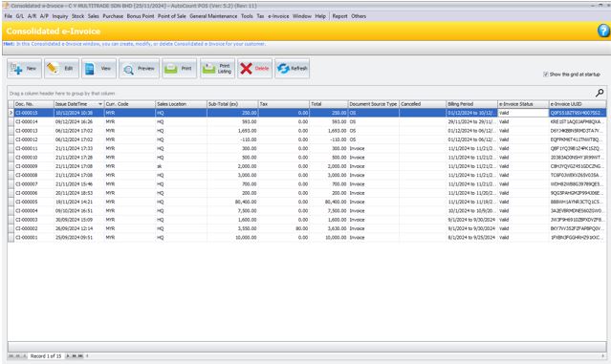Open help via the blue question mark icon

click(603, 31)
